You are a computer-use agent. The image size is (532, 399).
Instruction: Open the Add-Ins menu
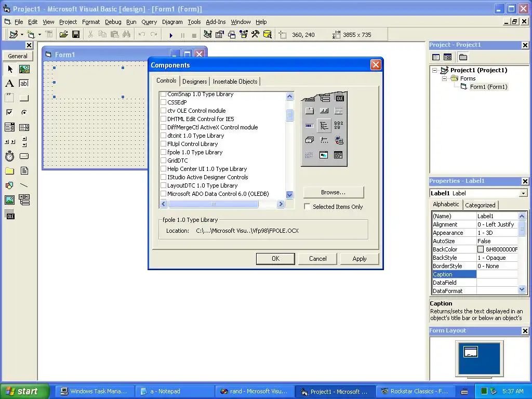(x=216, y=22)
